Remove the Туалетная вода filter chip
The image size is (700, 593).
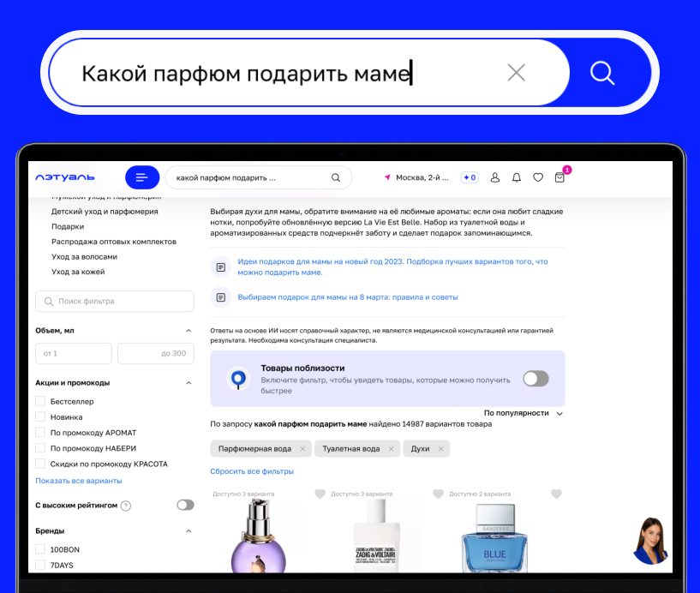[391, 449]
